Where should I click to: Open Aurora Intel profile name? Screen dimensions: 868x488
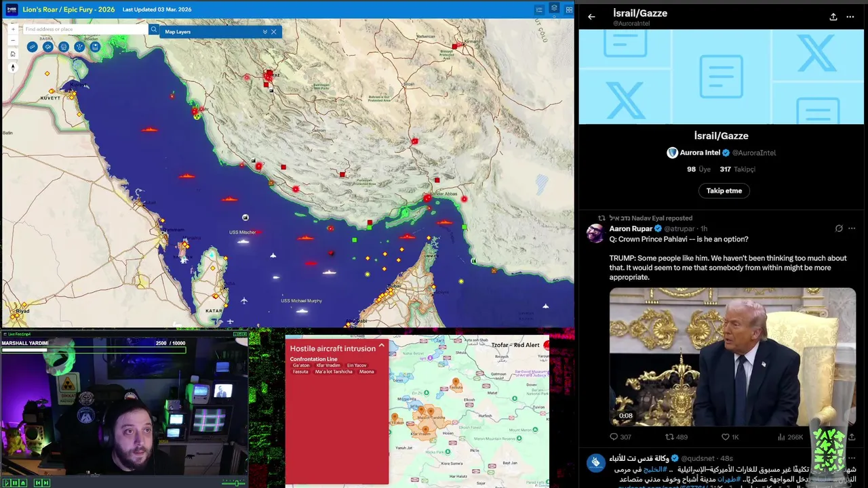point(700,153)
